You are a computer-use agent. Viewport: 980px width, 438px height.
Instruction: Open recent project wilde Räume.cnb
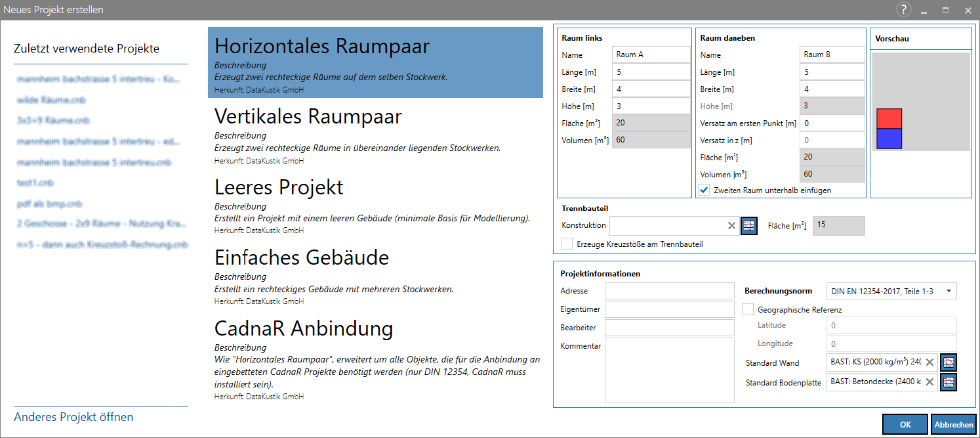click(51, 100)
